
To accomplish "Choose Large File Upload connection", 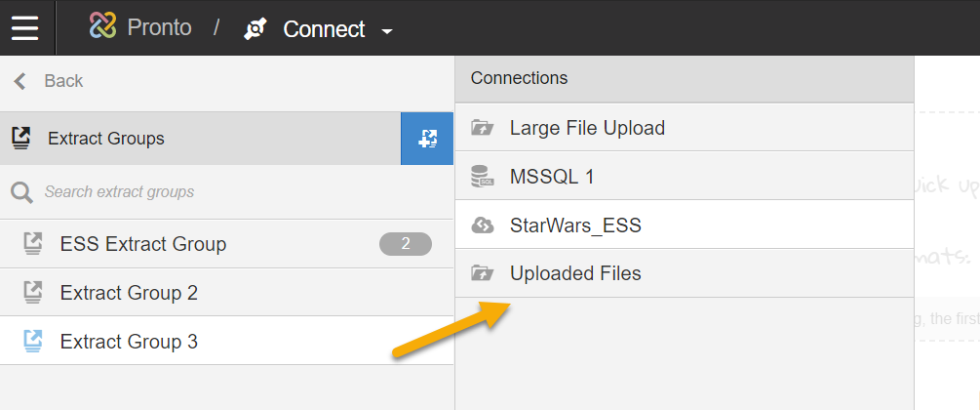I will pos(685,128).
